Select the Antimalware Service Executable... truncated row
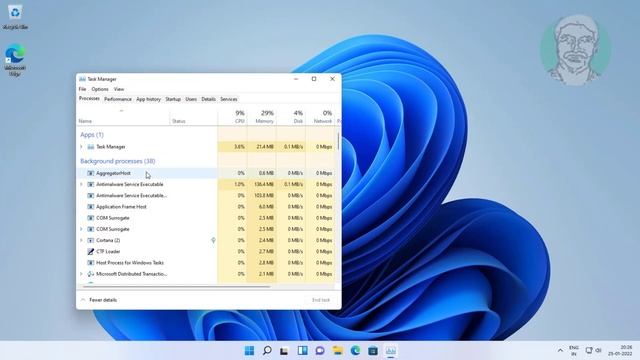The width and height of the screenshot is (640, 360). click(207, 196)
